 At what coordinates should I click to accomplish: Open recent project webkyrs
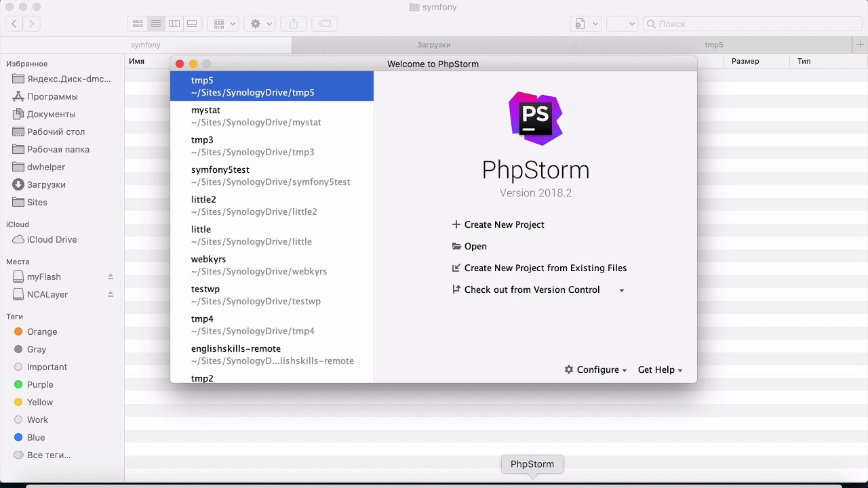tap(272, 265)
